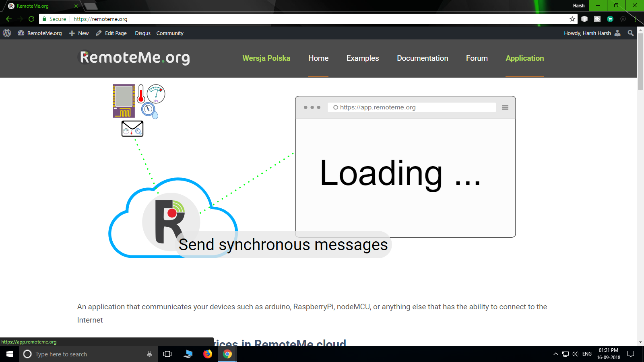Click the RemoteMe.org site icon in admin bar
This screenshot has height=362, width=644.
(x=21, y=33)
